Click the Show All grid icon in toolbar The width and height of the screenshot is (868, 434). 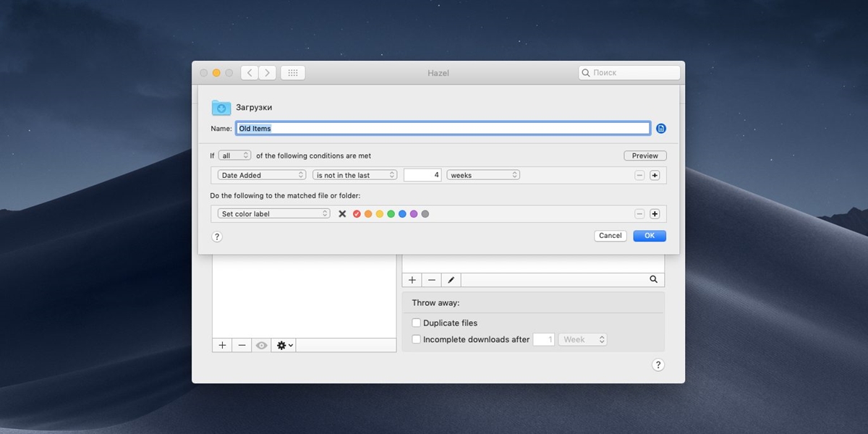click(x=293, y=73)
